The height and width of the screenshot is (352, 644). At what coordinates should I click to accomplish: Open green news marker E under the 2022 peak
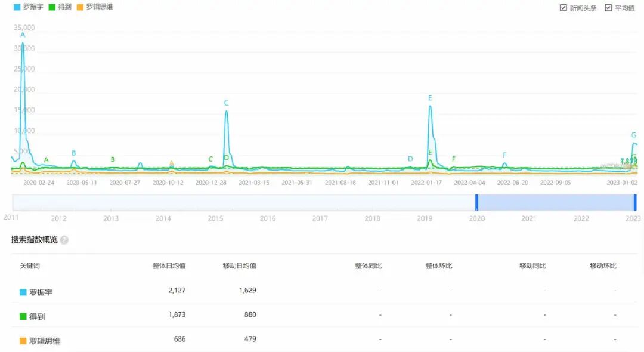click(x=430, y=152)
